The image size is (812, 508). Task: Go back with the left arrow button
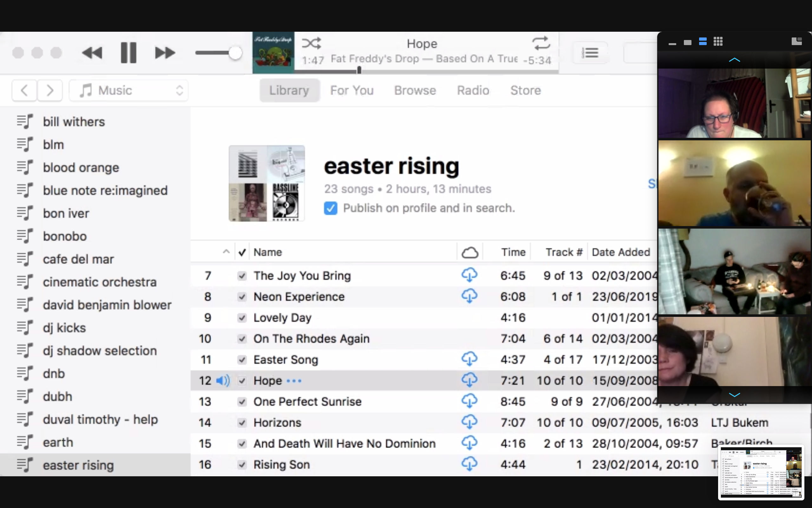tap(24, 90)
